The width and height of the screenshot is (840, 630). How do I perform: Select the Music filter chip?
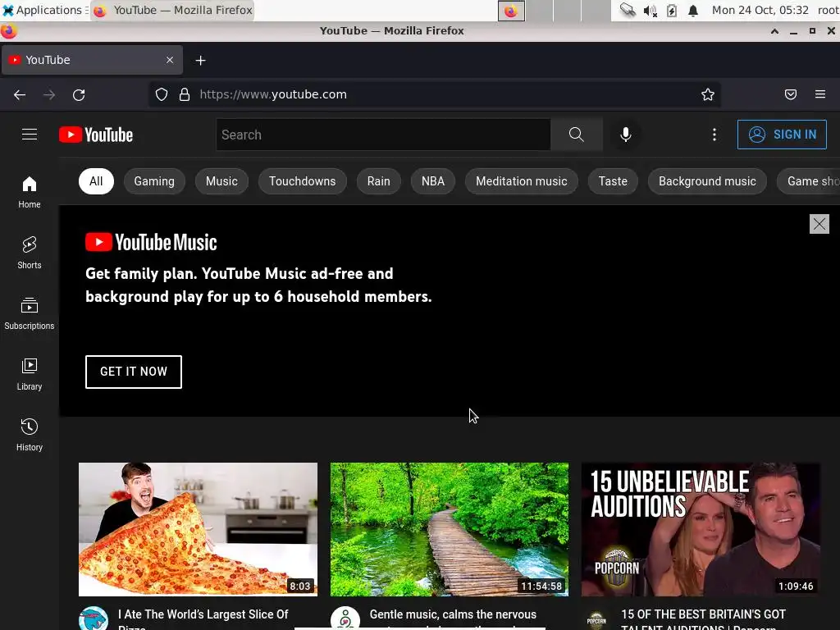[x=221, y=181]
